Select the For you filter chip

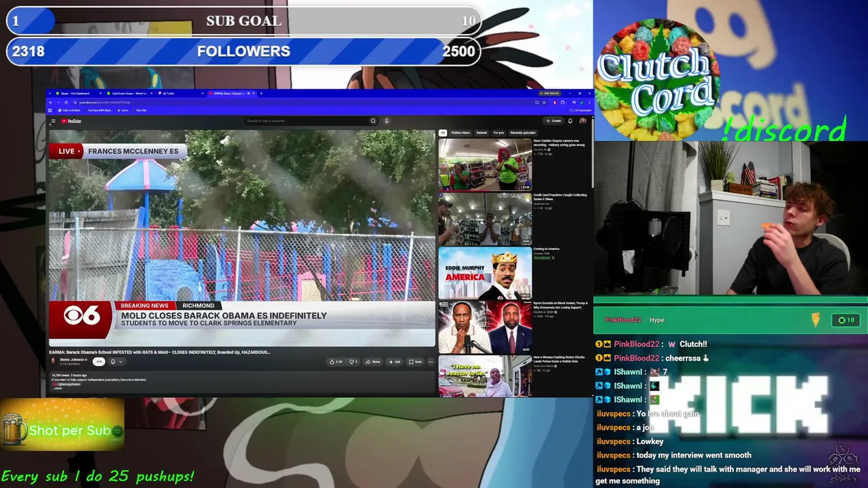(x=498, y=133)
